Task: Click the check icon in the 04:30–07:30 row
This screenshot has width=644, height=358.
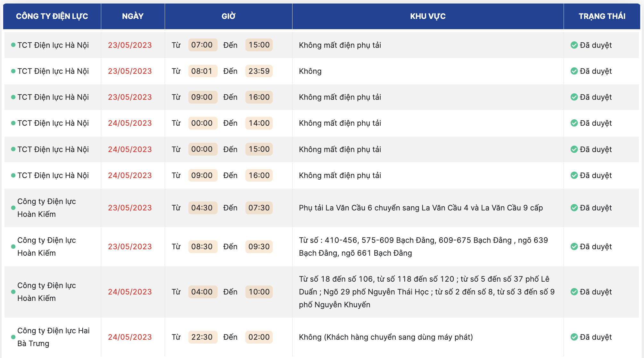Action: pyautogui.click(x=574, y=208)
